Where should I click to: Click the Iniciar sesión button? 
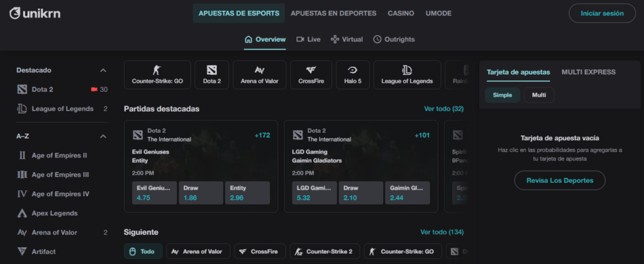(602, 13)
